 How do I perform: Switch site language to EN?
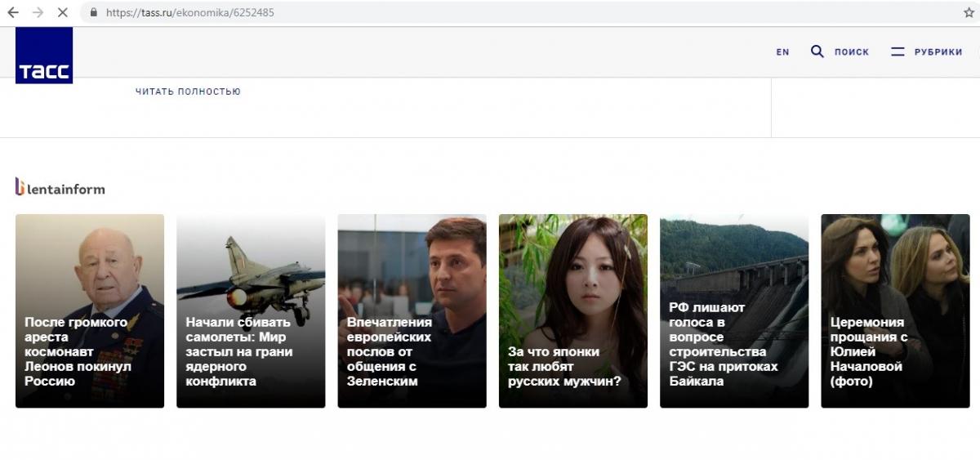point(782,52)
